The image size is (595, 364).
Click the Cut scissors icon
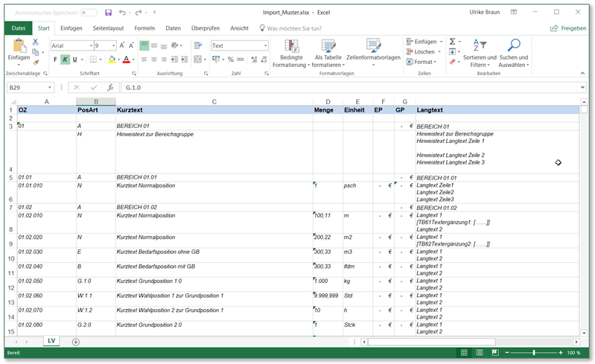36,42
